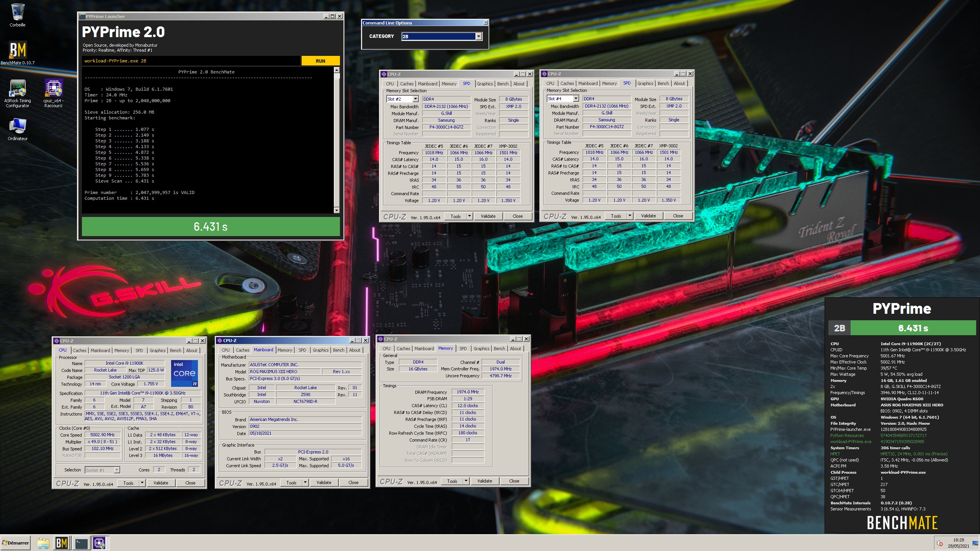Click DRAM Frequency value 1974.0 MHz
The height and width of the screenshot is (551, 980).
point(468,392)
